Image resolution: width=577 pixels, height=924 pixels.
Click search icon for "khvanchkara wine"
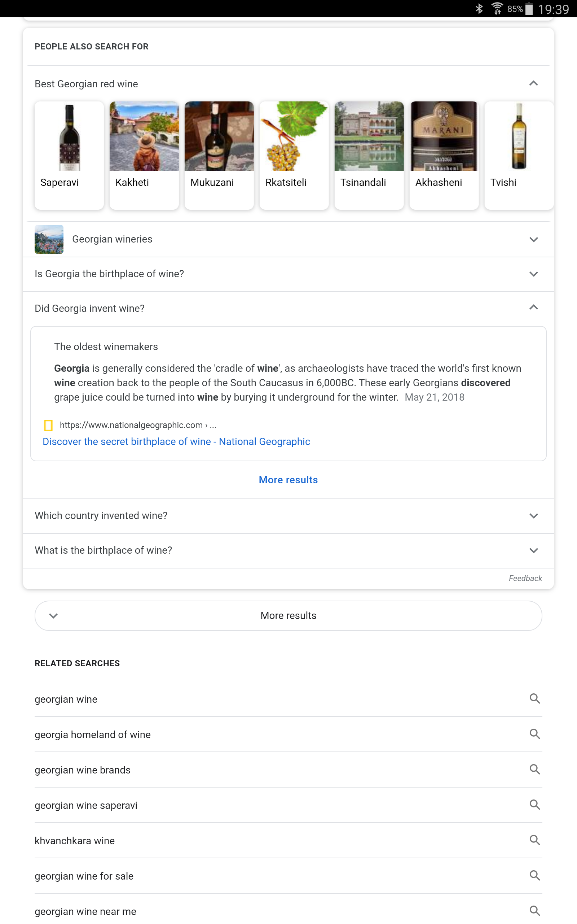coord(534,840)
